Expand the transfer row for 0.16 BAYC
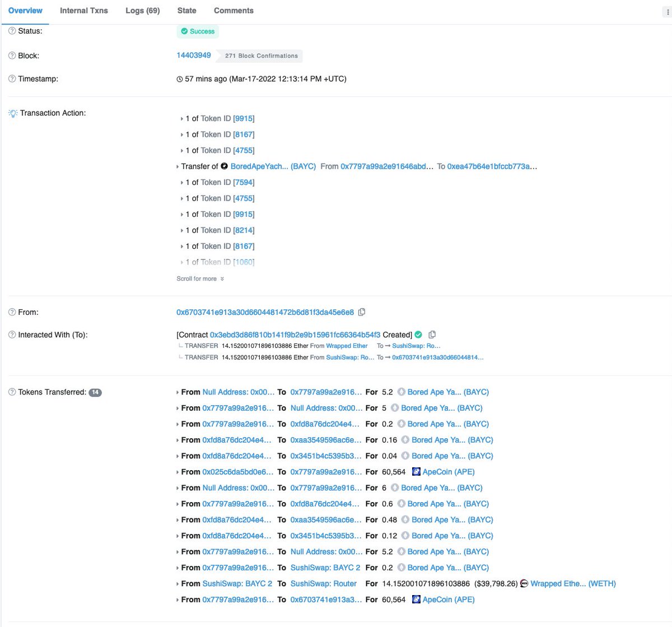 (x=178, y=440)
